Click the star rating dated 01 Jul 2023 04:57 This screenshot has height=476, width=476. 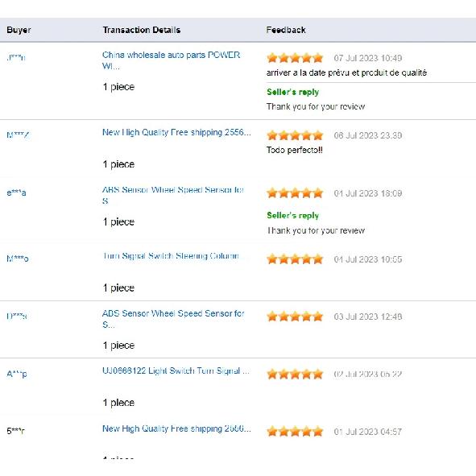295,431
